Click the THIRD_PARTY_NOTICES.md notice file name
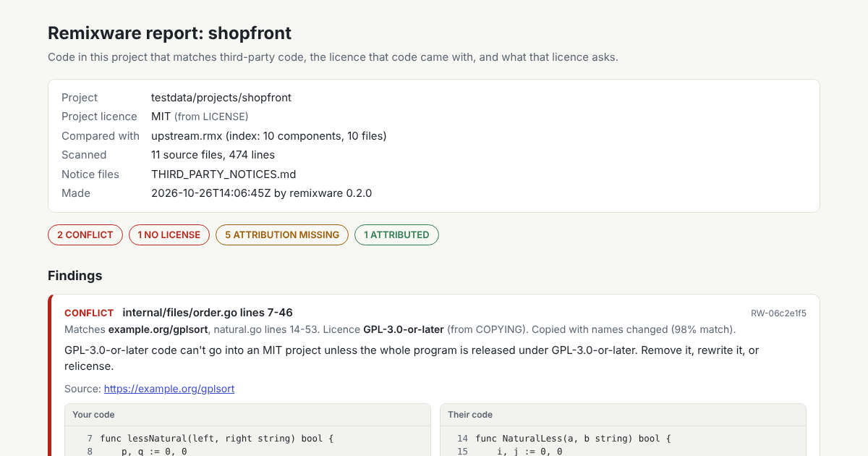Screen dimensions: 868x456 coord(224,174)
